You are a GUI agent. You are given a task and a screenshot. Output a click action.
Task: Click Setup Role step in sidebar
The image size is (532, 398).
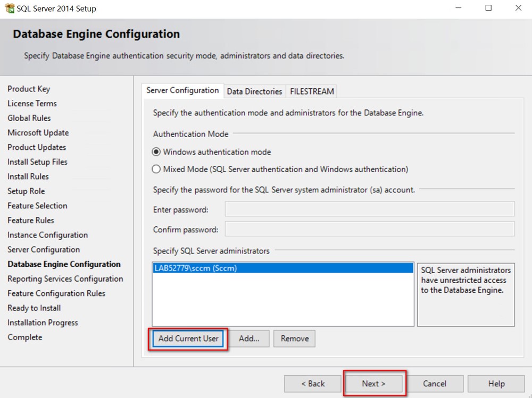(26, 191)
